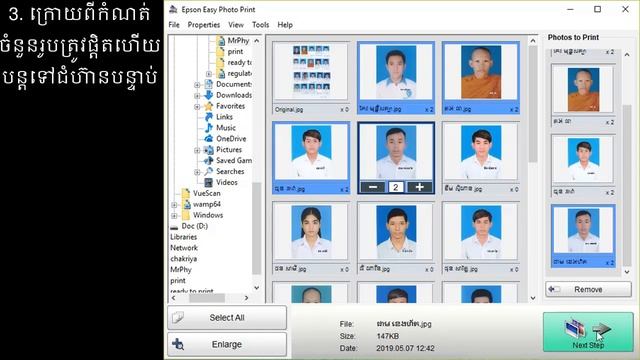Click the Select All button

[227, 318]
